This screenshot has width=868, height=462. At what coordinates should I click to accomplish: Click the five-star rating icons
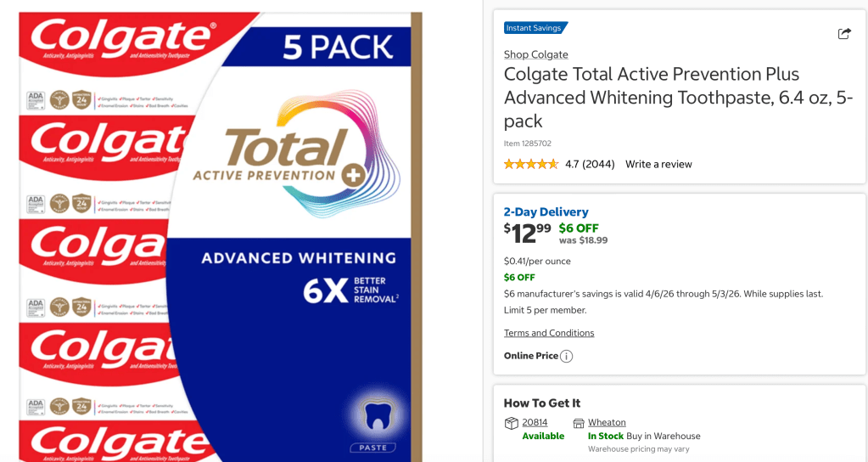point(530,164)
